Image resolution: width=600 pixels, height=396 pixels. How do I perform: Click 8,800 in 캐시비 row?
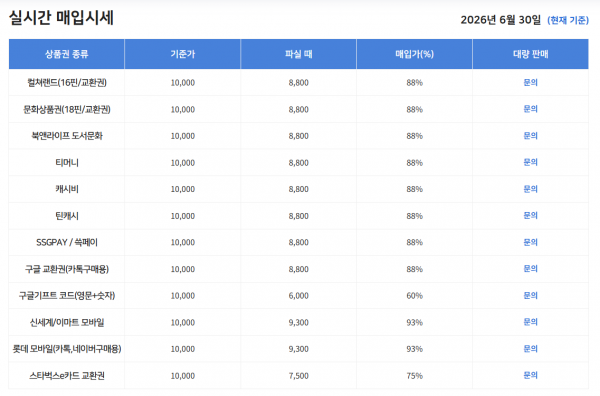point(298,189)
